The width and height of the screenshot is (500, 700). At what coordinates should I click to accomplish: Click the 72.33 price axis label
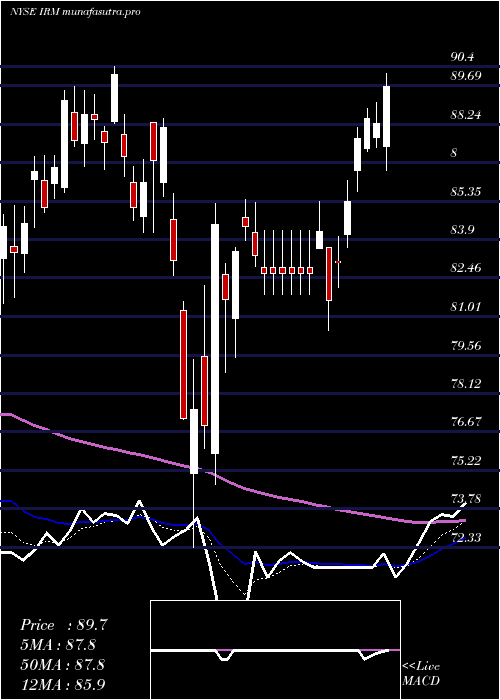click(466, 538)
